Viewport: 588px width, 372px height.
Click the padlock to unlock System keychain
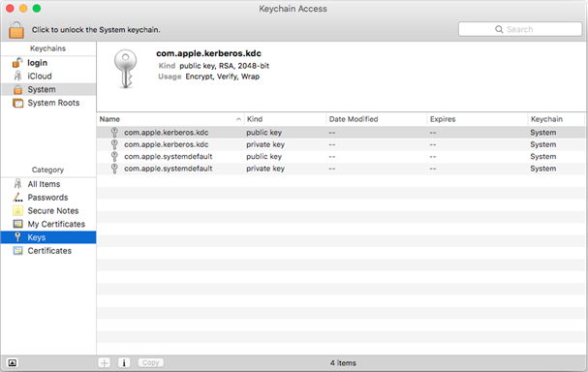pos(16,29)
